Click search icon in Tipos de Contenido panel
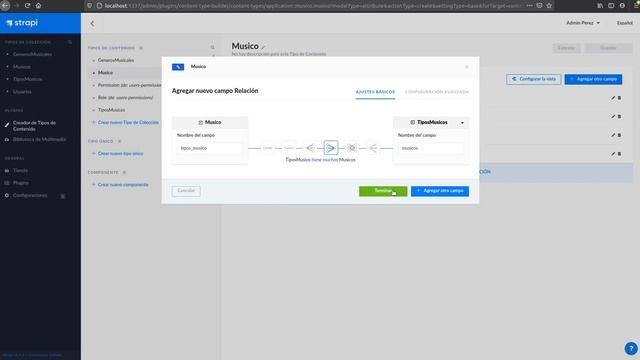This screenshot has width=640, height=360. [212, 48]
